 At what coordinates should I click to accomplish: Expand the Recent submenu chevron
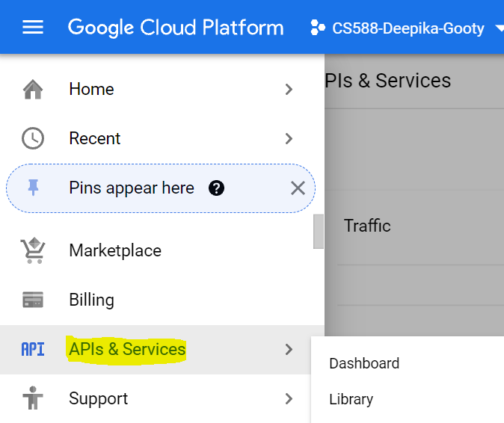coord(289,138)
